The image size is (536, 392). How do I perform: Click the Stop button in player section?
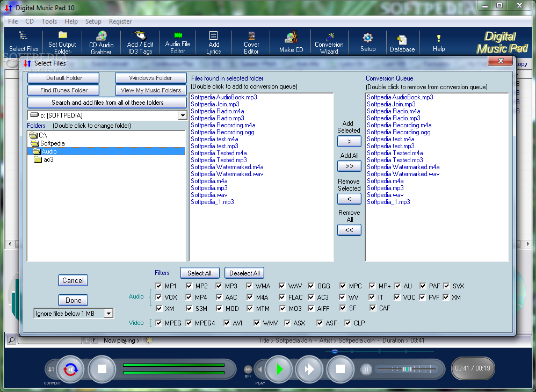(x=340, y=369)
